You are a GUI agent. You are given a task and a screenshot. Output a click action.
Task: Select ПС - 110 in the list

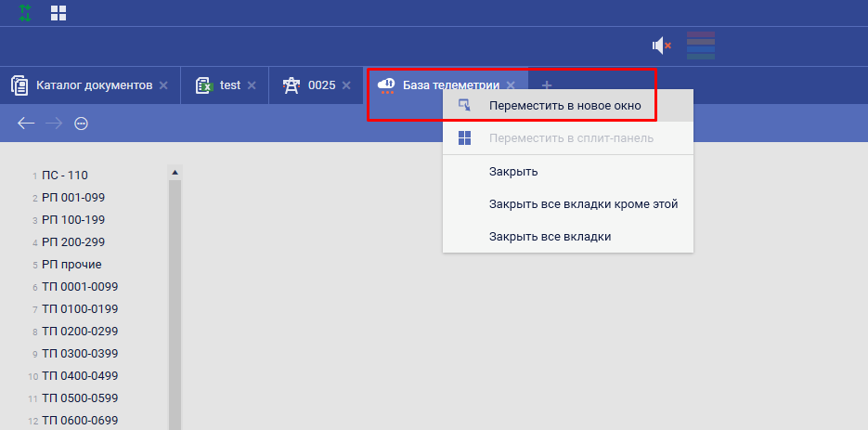65,176
